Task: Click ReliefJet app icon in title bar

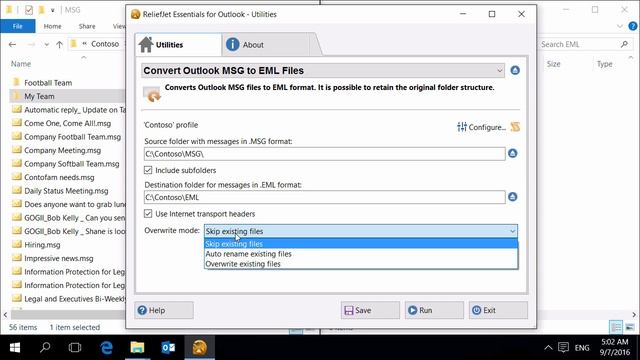Action: 136,14
